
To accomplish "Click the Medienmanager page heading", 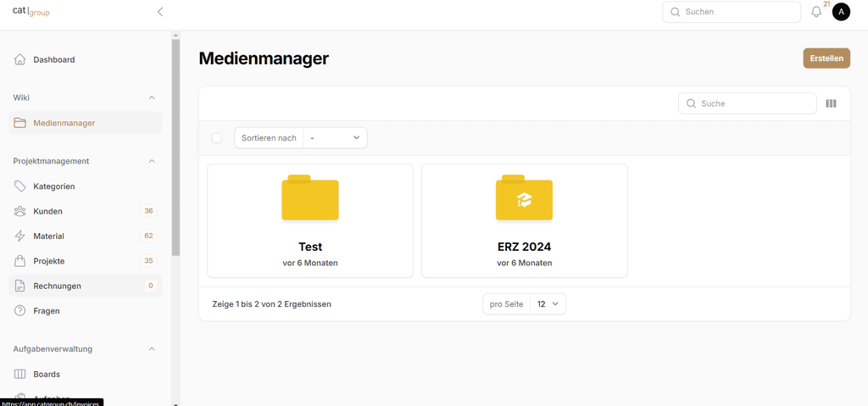I will click(264, 58).
